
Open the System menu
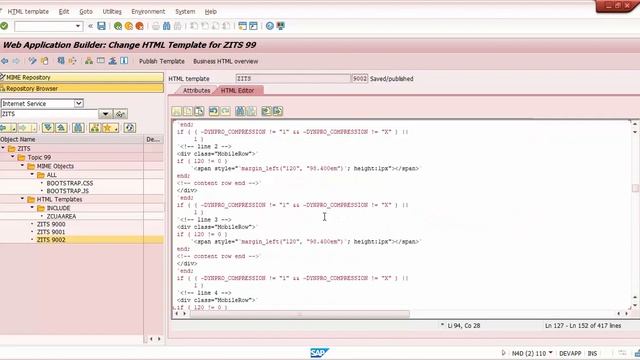point(185,11)
